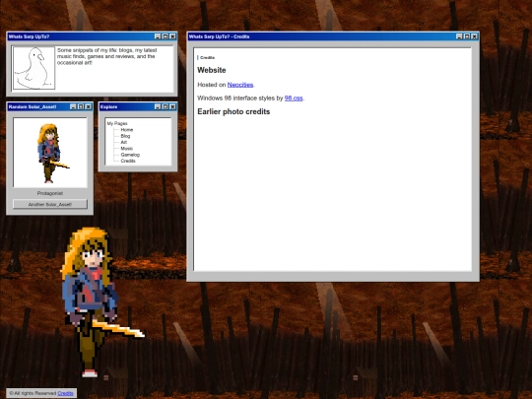
Task: Close the Whats Sarp UpTo? window
Action: [x=172, y=36]
